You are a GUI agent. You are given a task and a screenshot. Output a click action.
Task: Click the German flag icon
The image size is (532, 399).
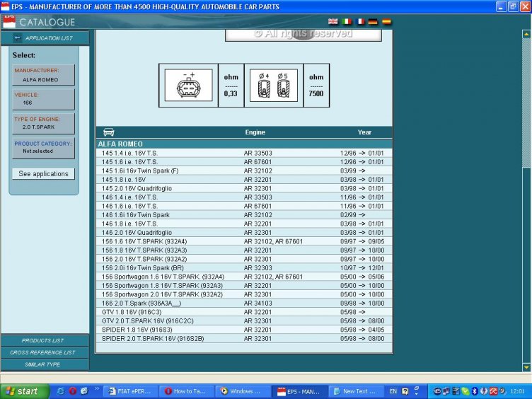tap(373, 22)
